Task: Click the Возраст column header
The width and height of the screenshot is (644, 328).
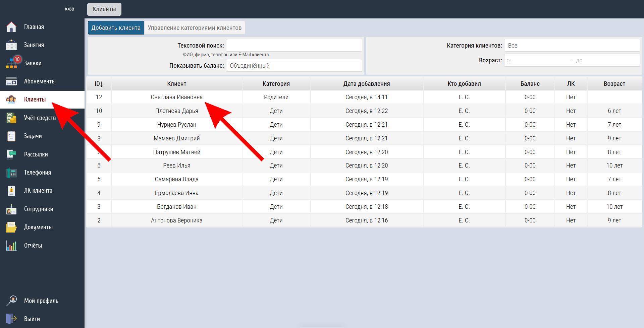Action: click(614, 84)
